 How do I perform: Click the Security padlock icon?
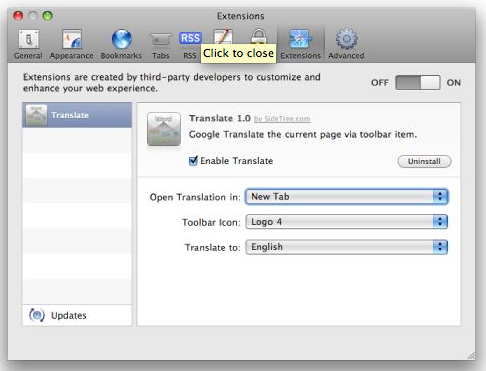(x=259, y=36)
